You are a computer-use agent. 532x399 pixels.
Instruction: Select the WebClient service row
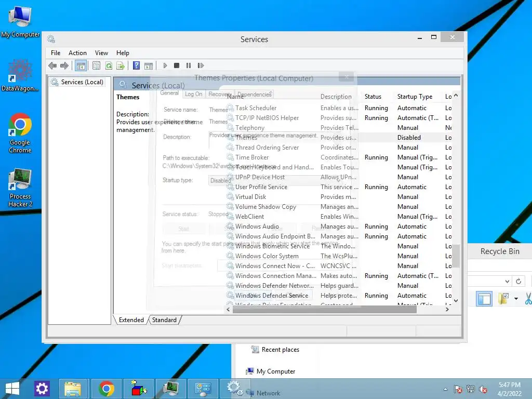[x=339, y=216]
